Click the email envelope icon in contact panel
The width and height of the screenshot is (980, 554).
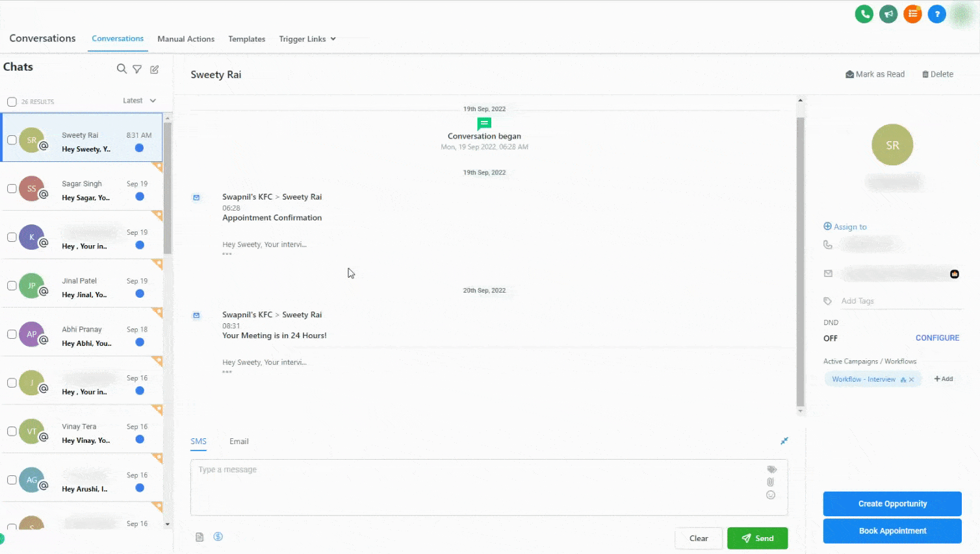coord(828,274)
